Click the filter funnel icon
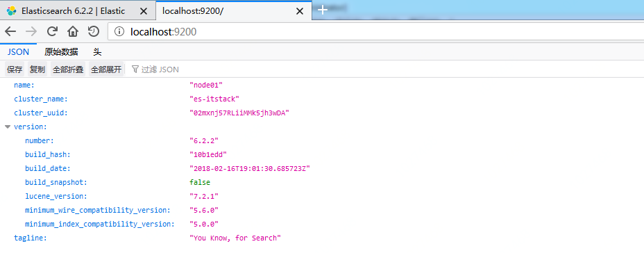 pyautogui.click(x=135, y=69)
